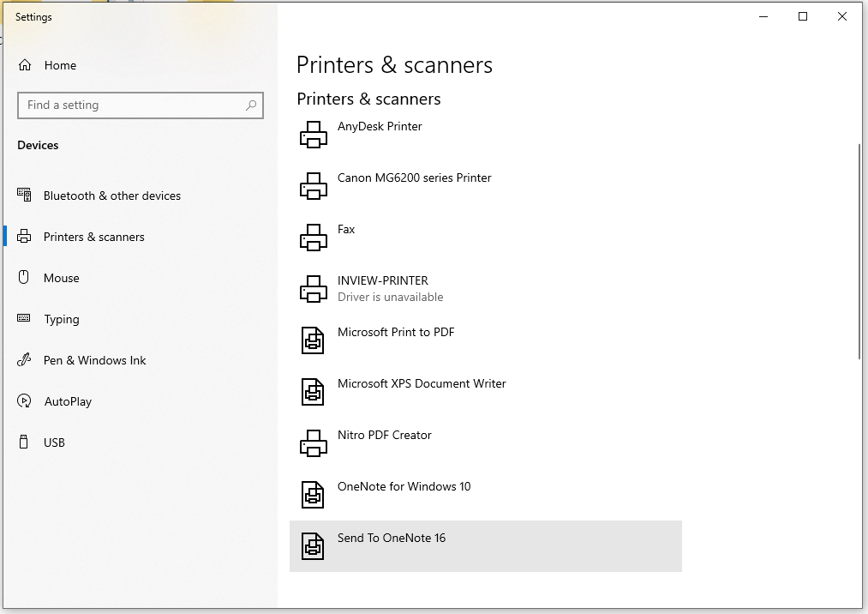This screenshot has height=614, width=868.
Task: Click the AnyDesk Printer icon
Action: (314, 135)
